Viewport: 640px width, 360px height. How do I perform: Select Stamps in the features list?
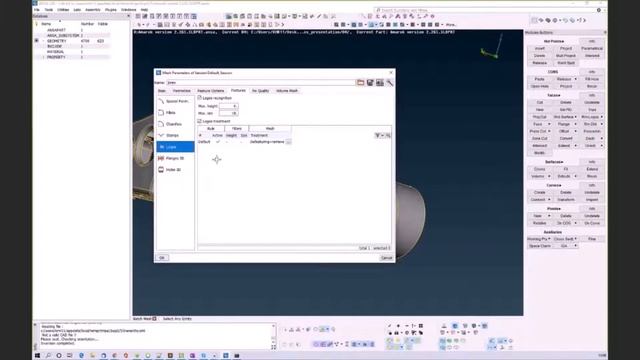(x=176, y=135)
